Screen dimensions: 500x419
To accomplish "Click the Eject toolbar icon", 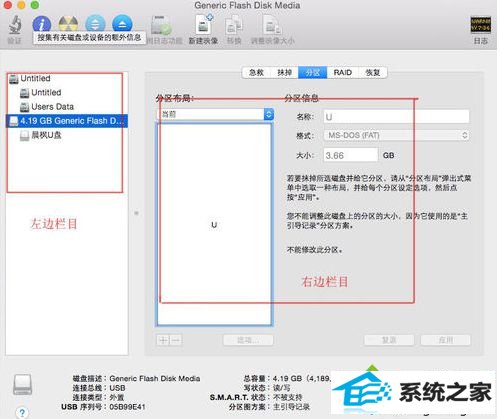I will coord(122,24).
